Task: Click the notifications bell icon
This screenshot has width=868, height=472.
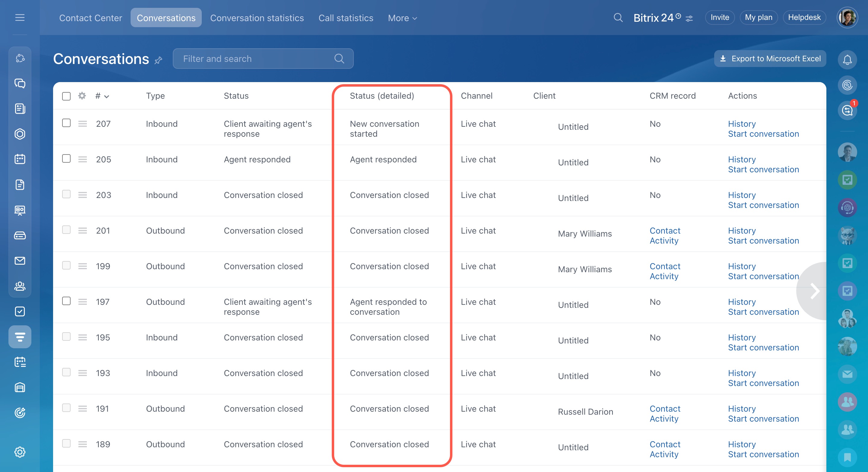Action: coord(847,59)
